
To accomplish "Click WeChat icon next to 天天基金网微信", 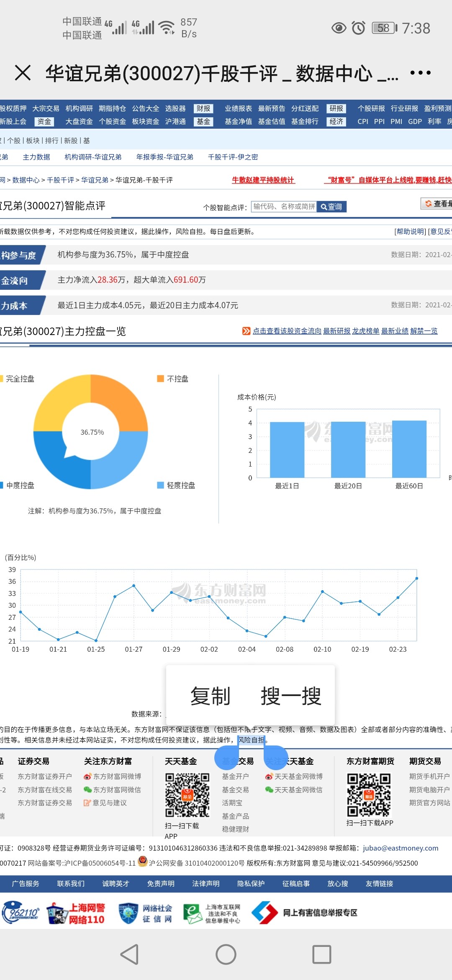I will click(269, 790).
